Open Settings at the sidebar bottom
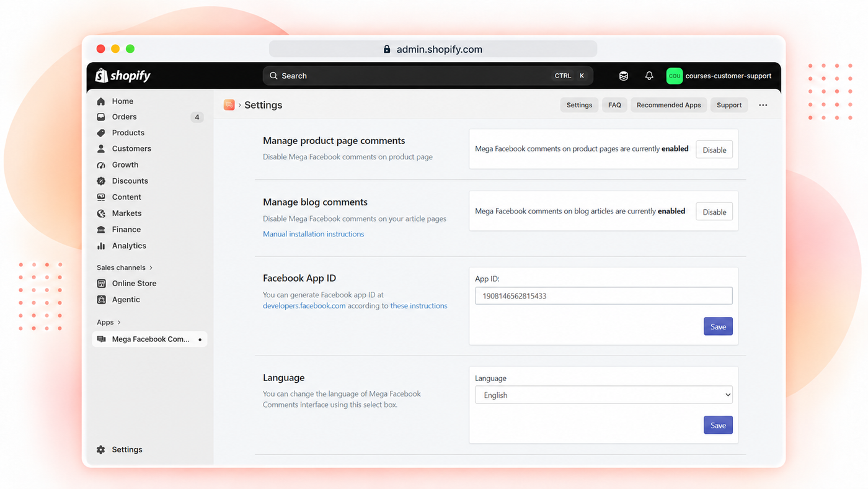Screen dimensions: 868x489 (x=127, y=450)
